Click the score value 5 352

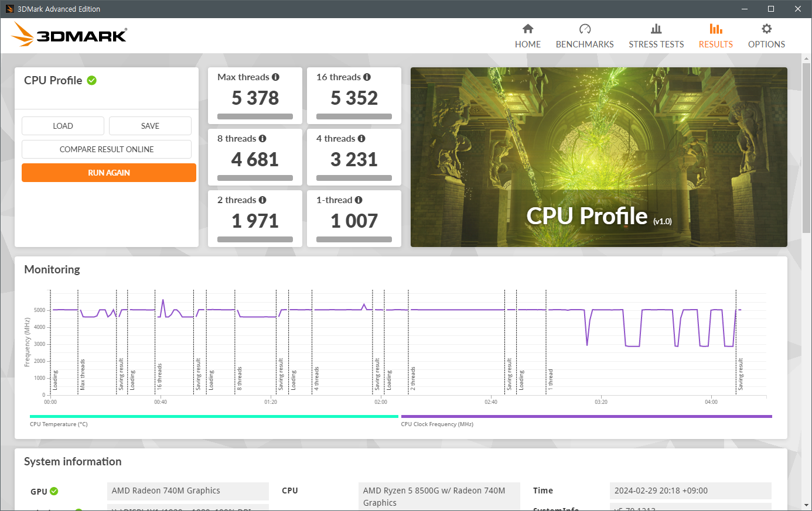click(354, 98)
